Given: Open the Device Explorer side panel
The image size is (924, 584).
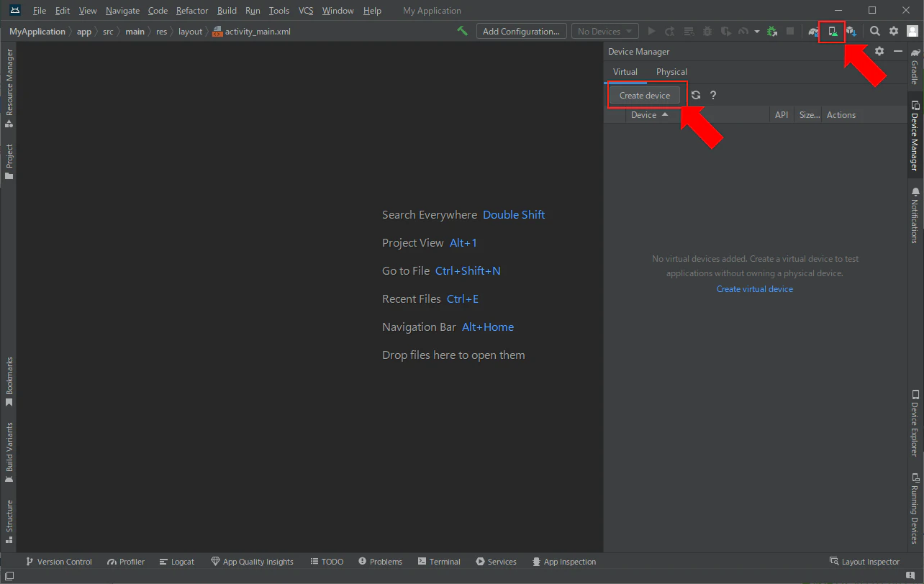Looking at the screenshot, I should click(x=915, y=424).
